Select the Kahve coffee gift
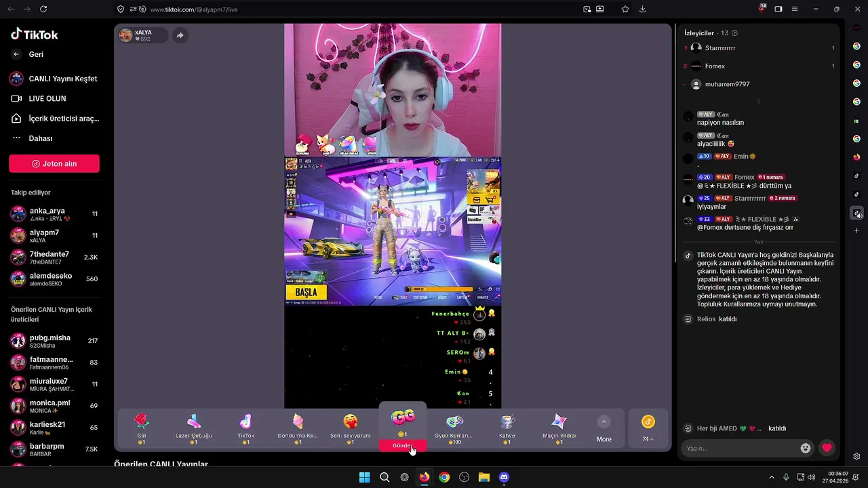The image size is (868, 488). (507, 428)
